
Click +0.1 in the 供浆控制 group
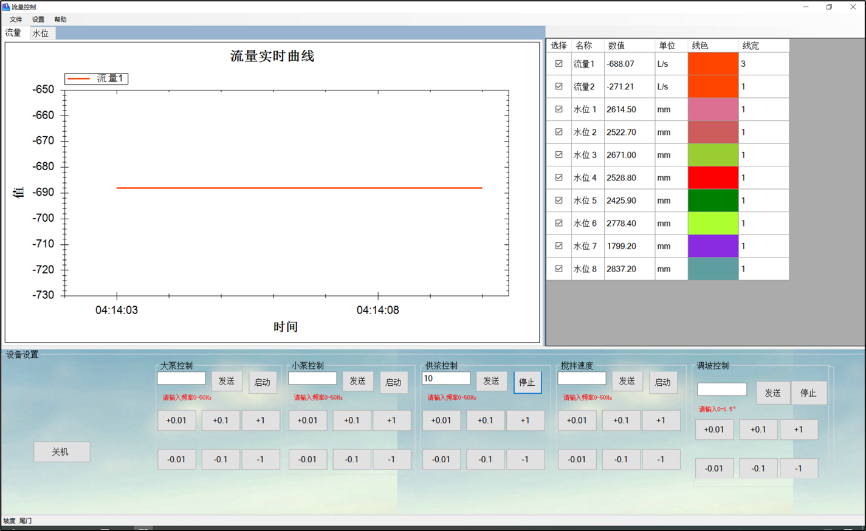(485, 420)
